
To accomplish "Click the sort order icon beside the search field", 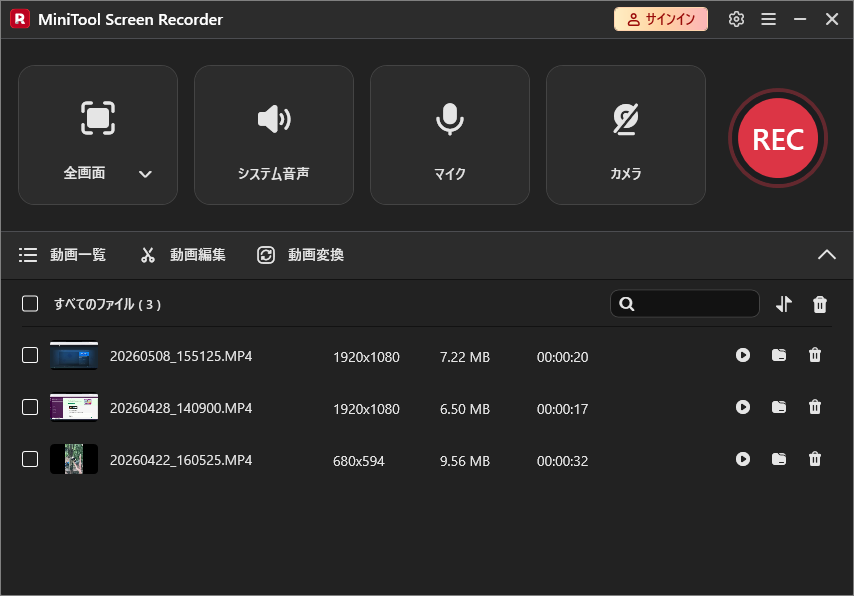I will click(784, 304).
